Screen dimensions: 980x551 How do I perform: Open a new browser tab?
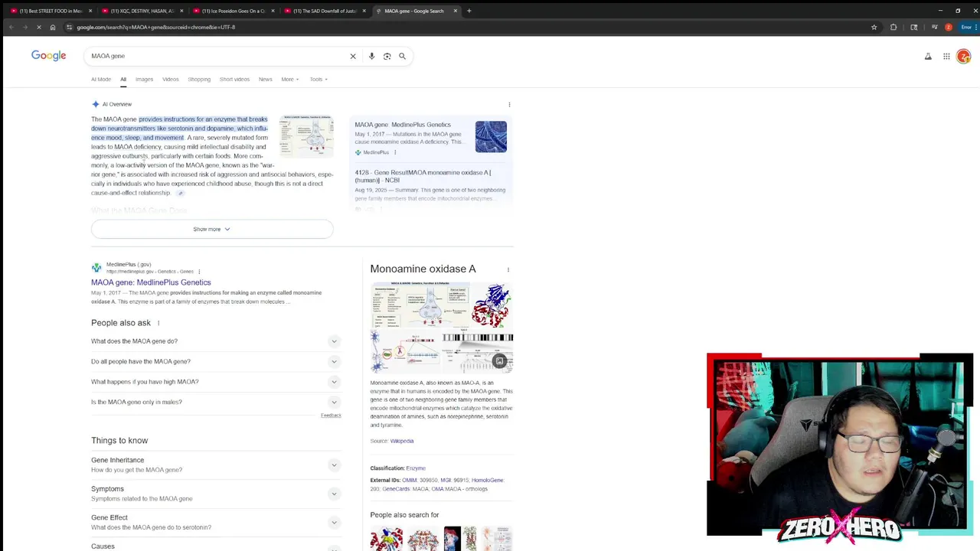coord(469,11)
